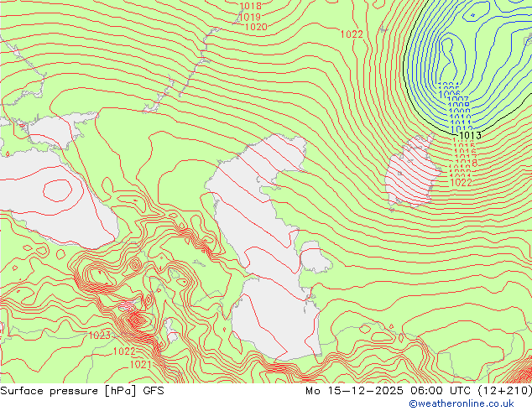Click the 1021 isobar label

pos(140,365)
